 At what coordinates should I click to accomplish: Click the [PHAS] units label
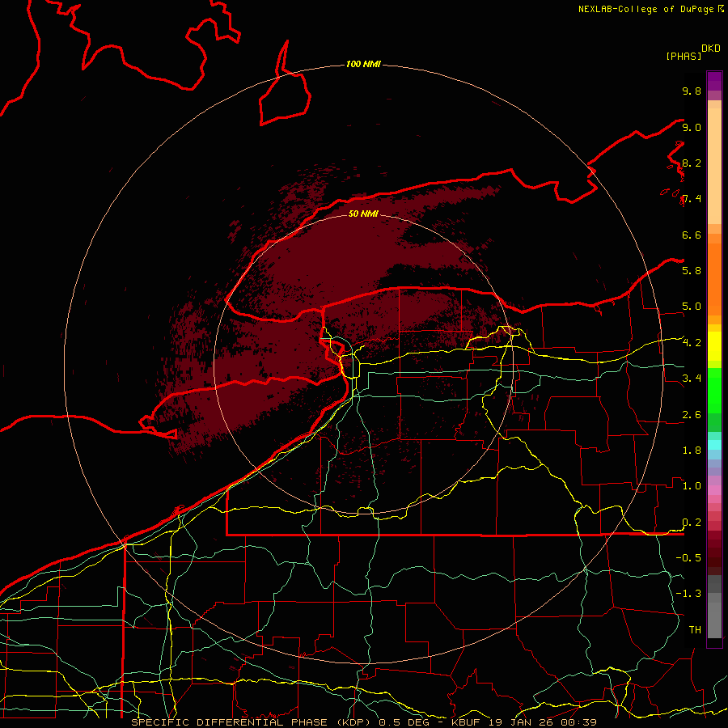tap(684, 56)
